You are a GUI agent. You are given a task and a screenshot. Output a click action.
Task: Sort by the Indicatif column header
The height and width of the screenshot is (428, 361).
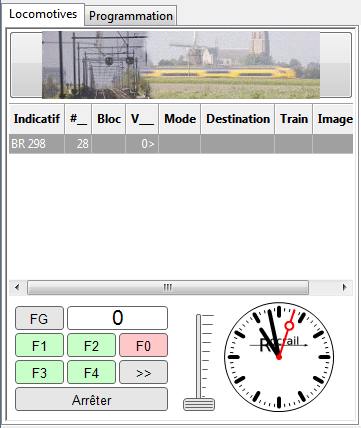(x=37, y=119)
